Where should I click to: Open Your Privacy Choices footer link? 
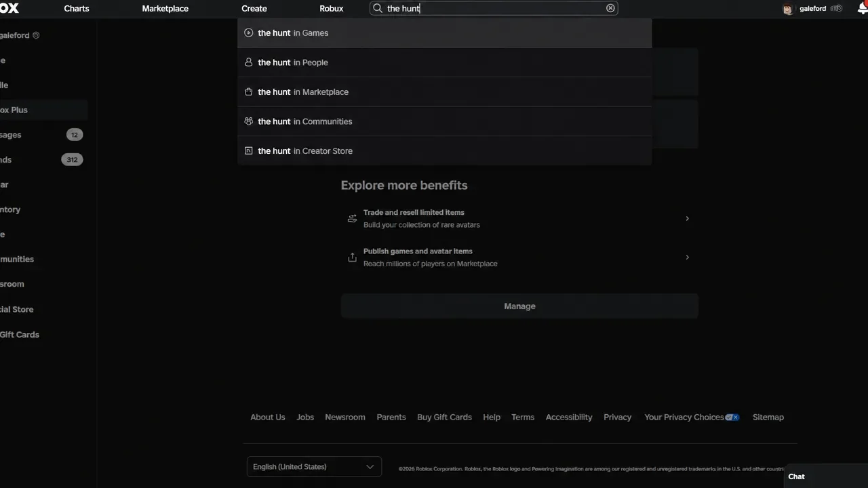tap(692, 417)
